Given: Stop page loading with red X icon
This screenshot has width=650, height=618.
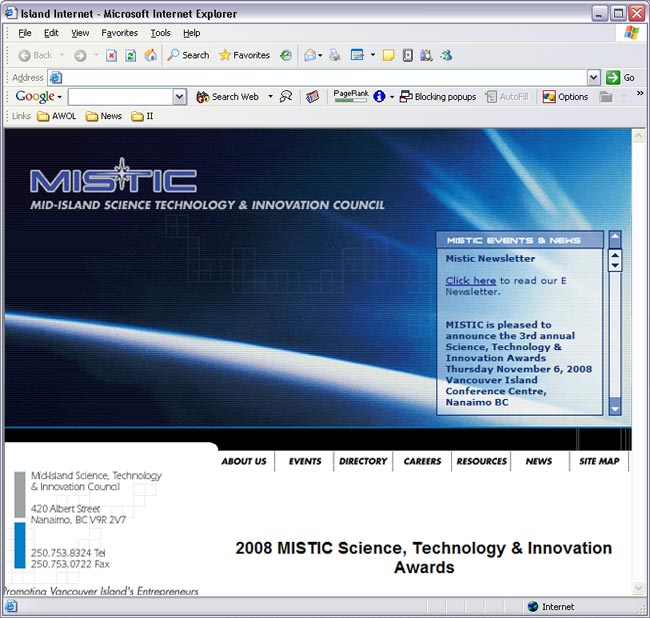Looking at the screenshot, I should (111, 55).
